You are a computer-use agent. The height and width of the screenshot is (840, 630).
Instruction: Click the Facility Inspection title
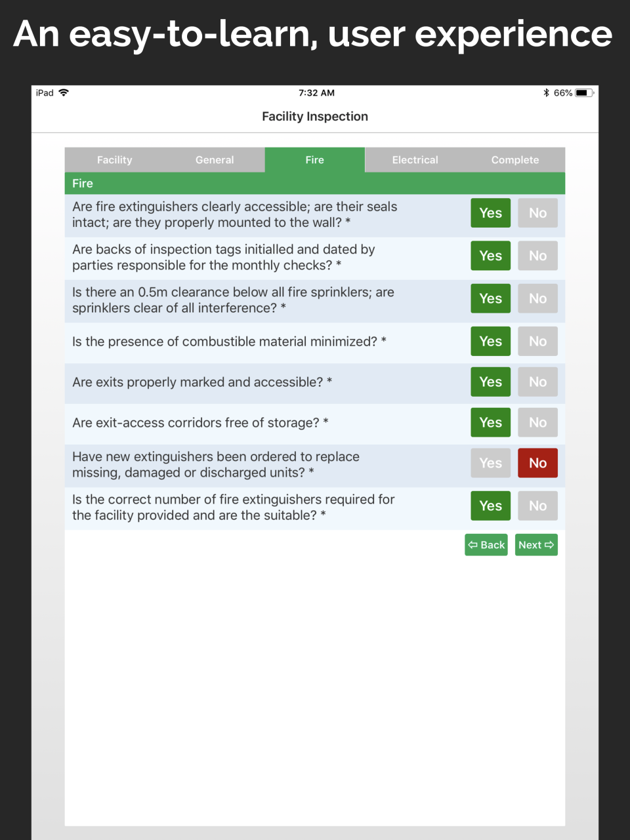tap(314, 116)
